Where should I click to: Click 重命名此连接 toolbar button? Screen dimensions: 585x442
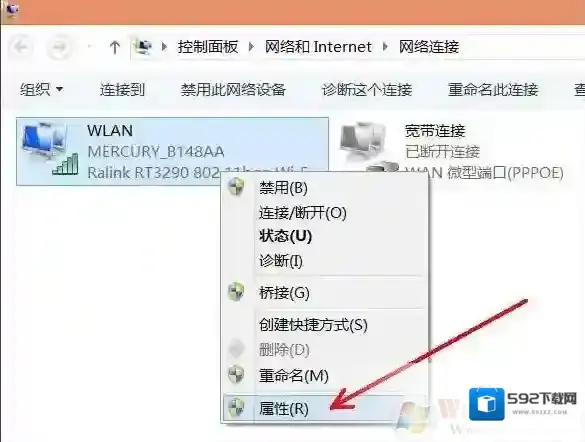tap(493, 90)
